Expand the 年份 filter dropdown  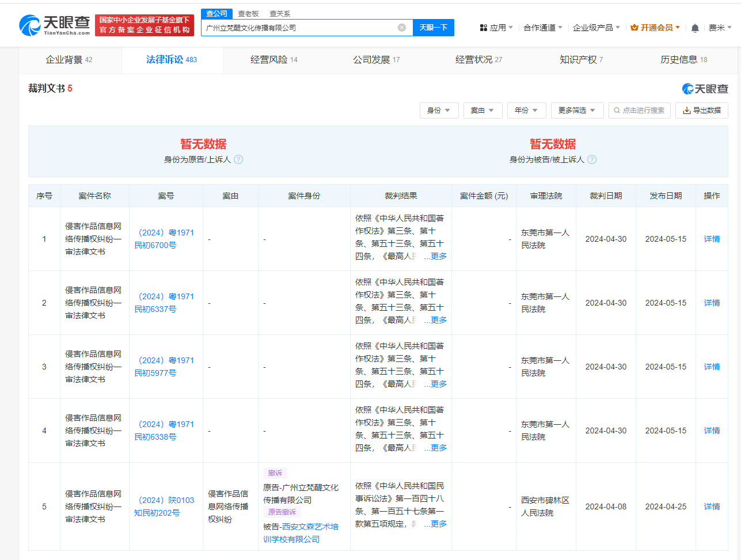526,110
